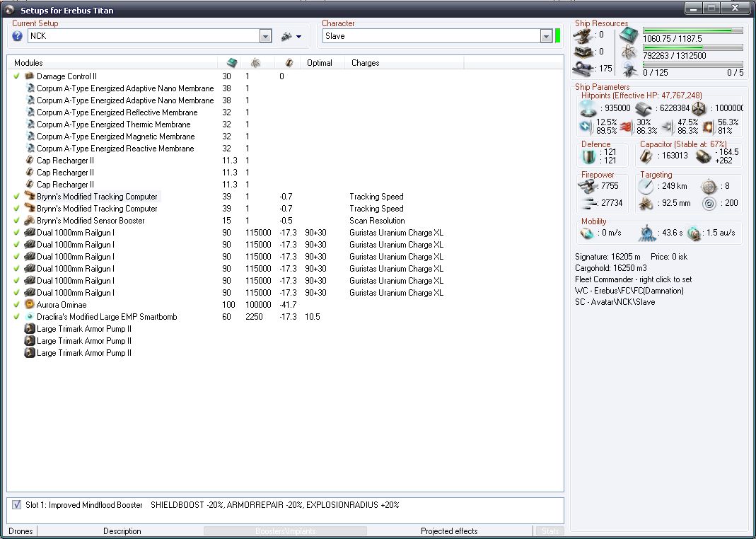This screenshot has width=756, height=539.
Task: Toggle Aurora Ominae active checkmark
Action: [x=17, y=305]
